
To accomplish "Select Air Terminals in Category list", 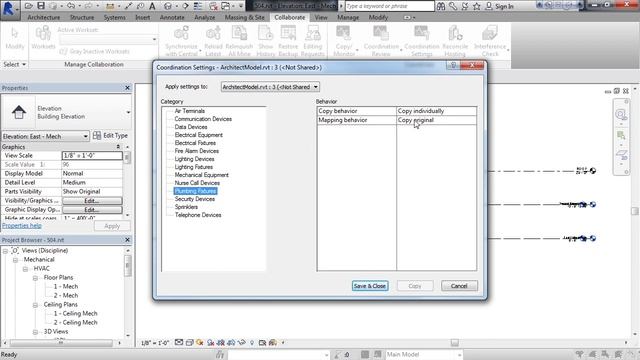I will tap(190, 111).
